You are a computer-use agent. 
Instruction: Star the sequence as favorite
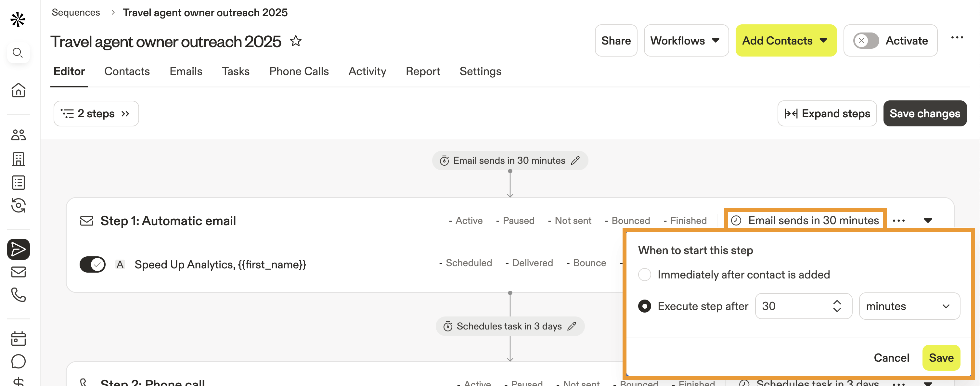(x=296, y=41)
